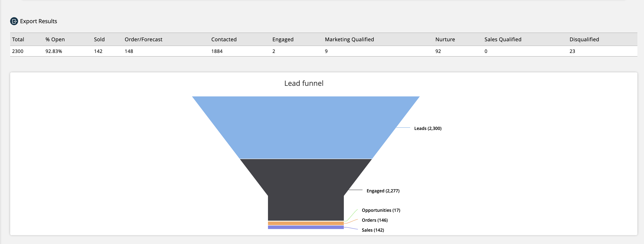Click the Total column header

click(18, 39)
